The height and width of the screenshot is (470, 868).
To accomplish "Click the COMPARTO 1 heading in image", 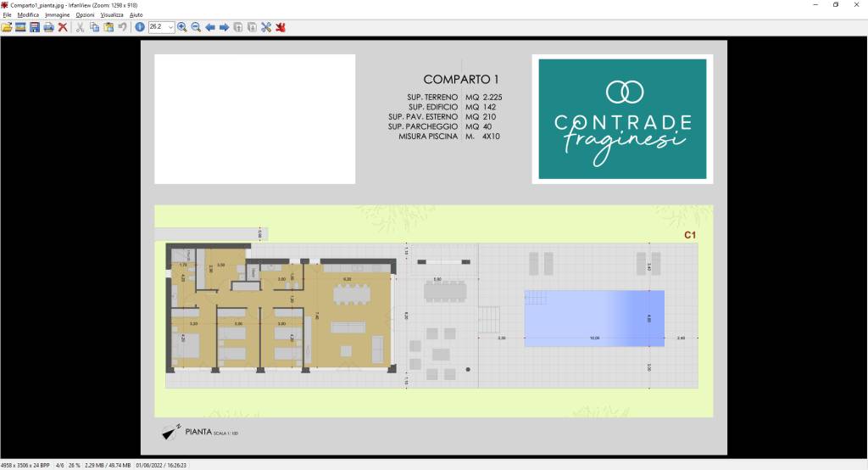I will coord(461,80).
